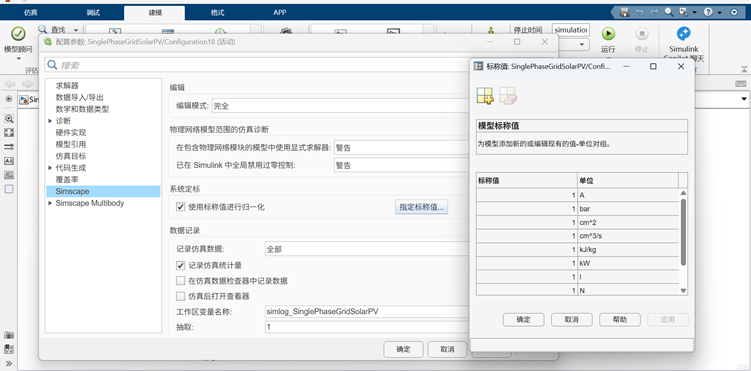Expand the Simscape Multibody tree node
Image resolution: width=751 pixels, height=371 pixels.
tap(50, 203)
